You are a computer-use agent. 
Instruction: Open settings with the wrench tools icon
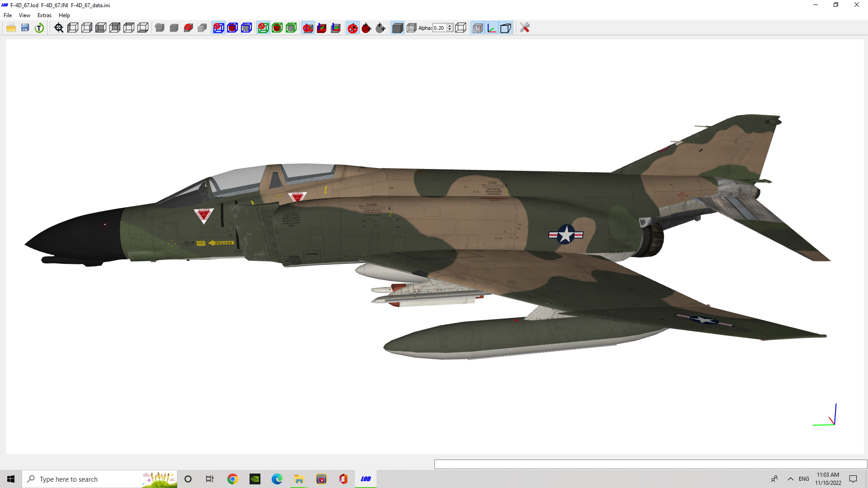[x=524, y=28]
